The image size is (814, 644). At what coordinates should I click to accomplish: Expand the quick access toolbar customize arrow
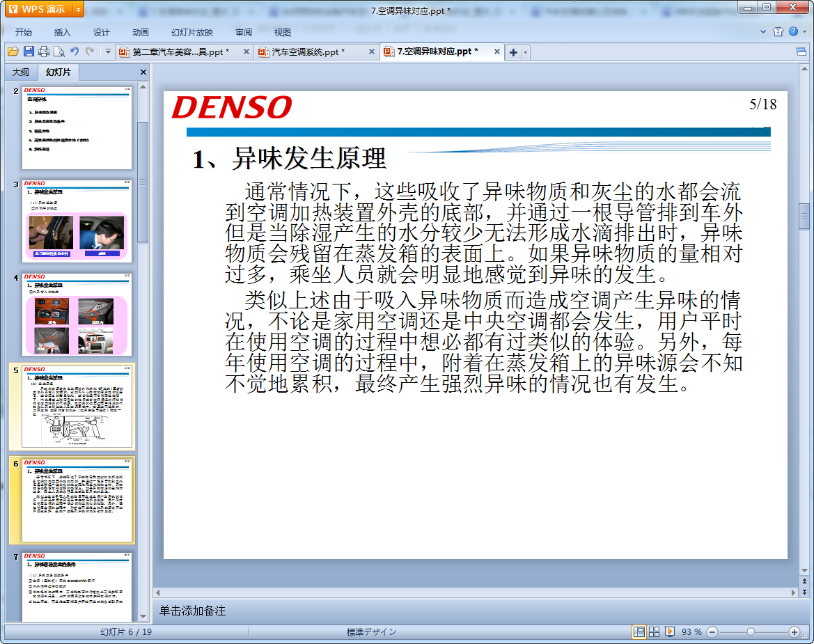click(x=108, y=52)
